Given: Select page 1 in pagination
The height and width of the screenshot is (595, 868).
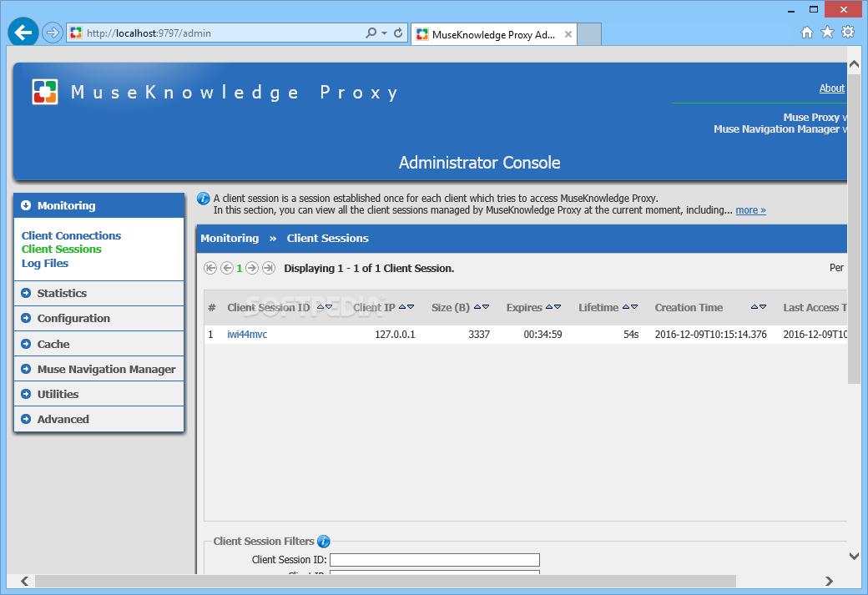Looking at the screenshot, I should point(240,268).
